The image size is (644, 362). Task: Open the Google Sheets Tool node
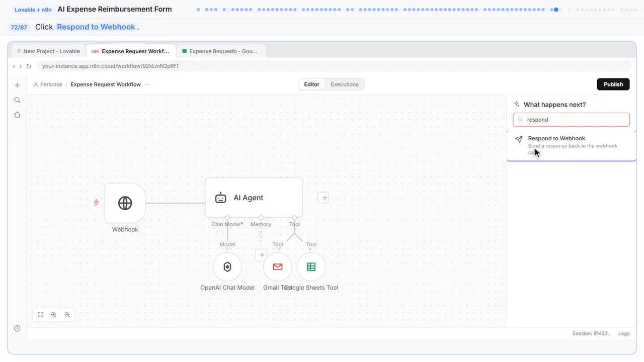311,267
